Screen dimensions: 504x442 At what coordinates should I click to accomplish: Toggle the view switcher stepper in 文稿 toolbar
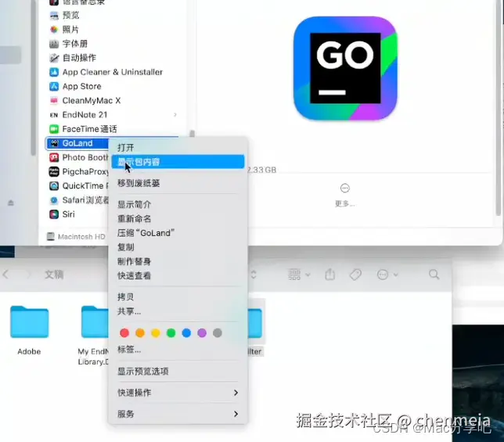click(x=254, y=275)
